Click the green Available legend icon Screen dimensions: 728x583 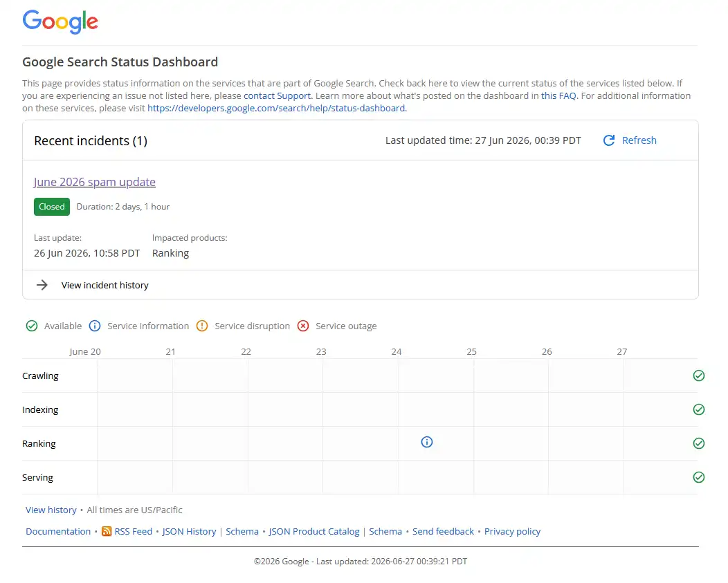pos(32,326)
